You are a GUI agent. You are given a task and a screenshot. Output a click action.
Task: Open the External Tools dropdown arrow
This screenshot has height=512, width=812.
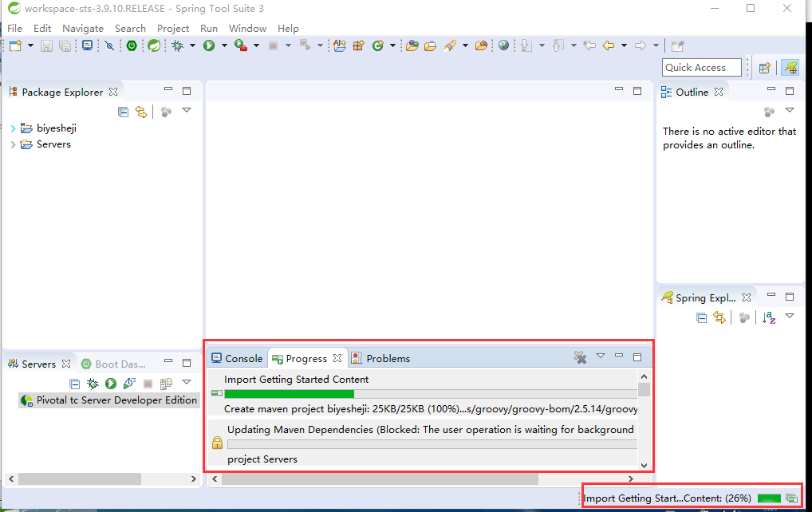(x=256, y=45)
